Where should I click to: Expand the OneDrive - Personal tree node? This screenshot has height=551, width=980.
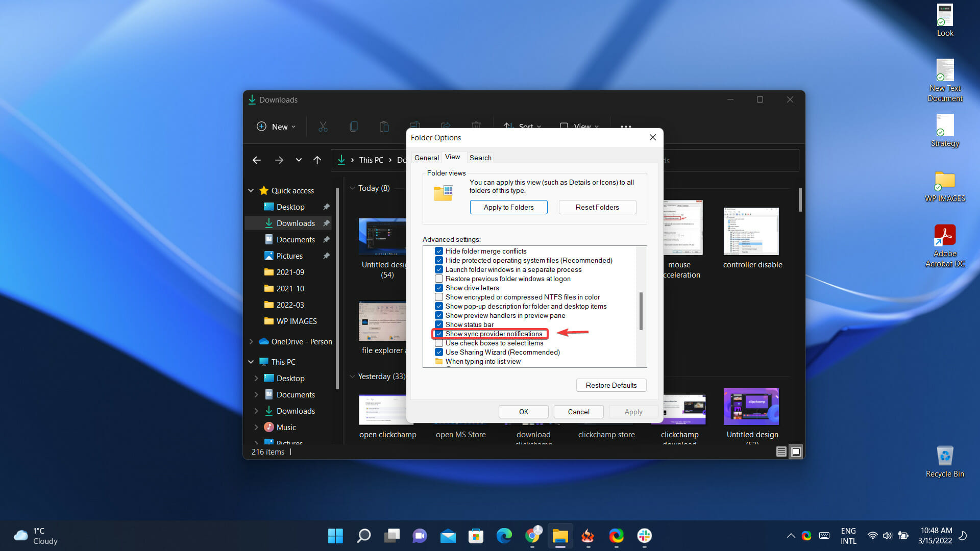coord(251,342)
